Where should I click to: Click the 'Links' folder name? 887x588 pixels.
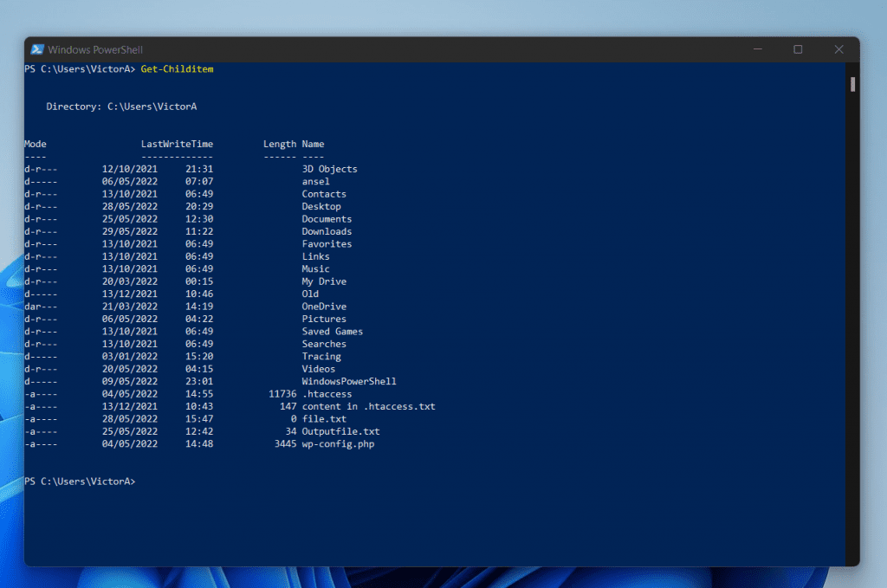pos(315,256)
